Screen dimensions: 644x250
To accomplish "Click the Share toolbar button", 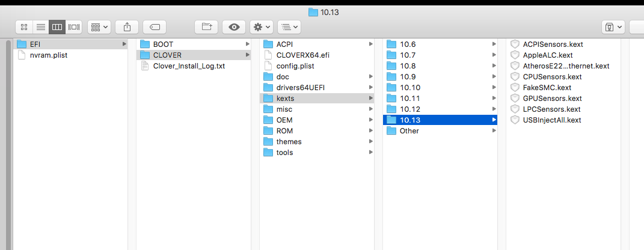I will tap(127, 27).
